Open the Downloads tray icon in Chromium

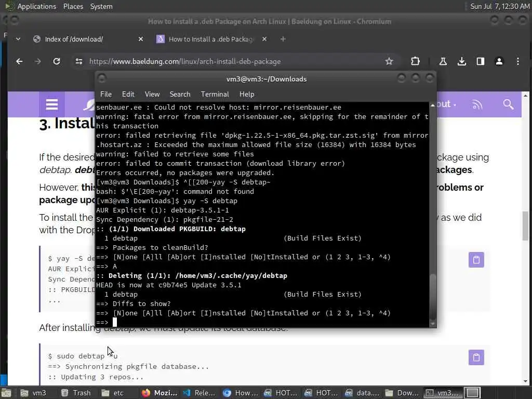pos(461,61)
